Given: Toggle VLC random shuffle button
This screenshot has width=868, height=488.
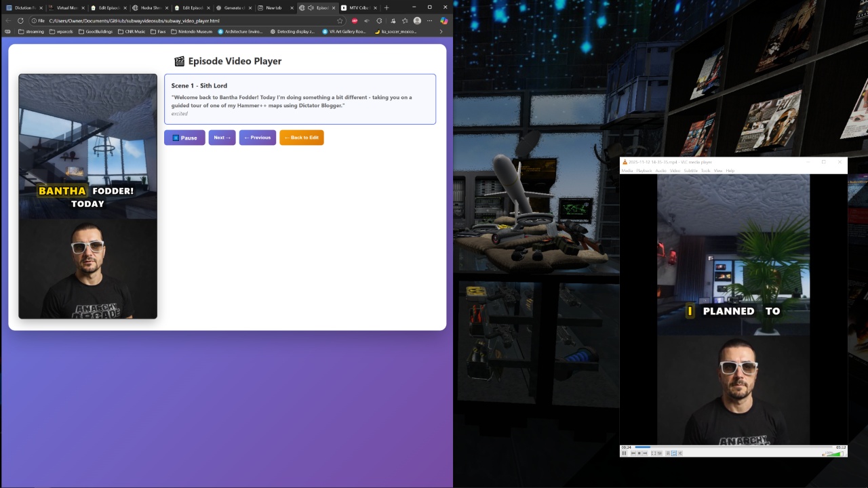Looking at the screenshot, I should [680, 453].
